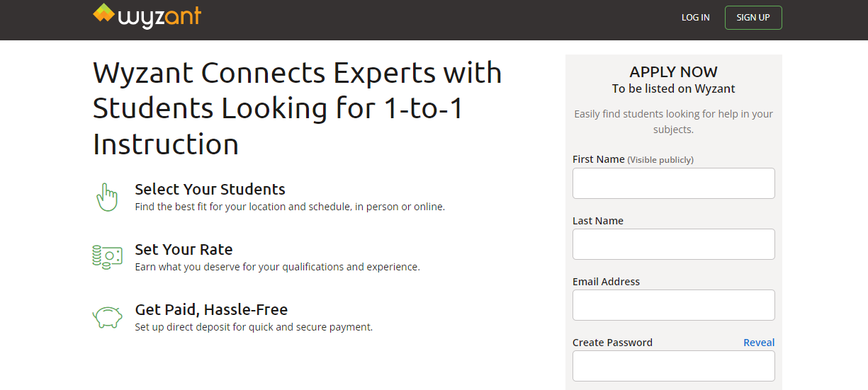Open the LOG IN page
The height and width of the screenshot is (390, 868).
(x=695, y=18)
